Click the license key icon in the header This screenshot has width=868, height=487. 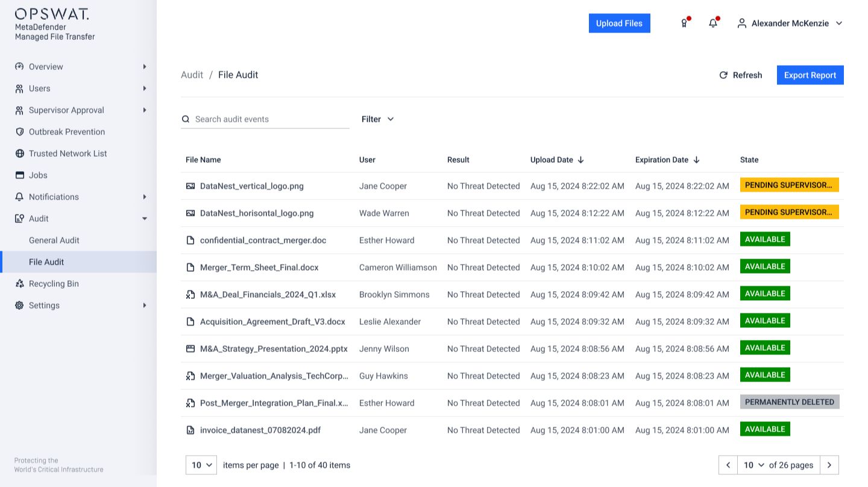(684, 22)
